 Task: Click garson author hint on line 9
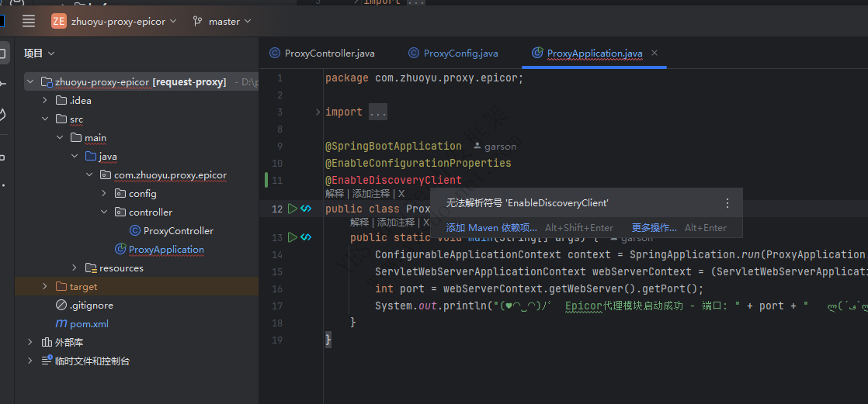495,147
